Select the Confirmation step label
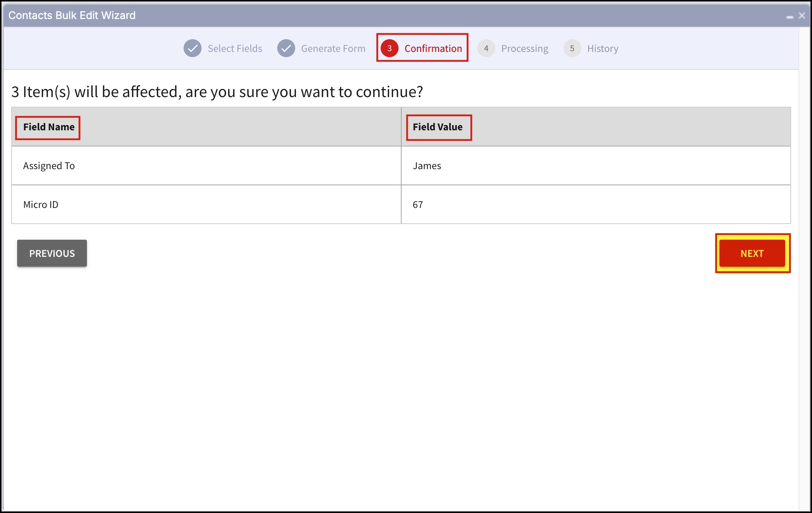The width and height of the screenshot is (812, 513). coord(433,49)
